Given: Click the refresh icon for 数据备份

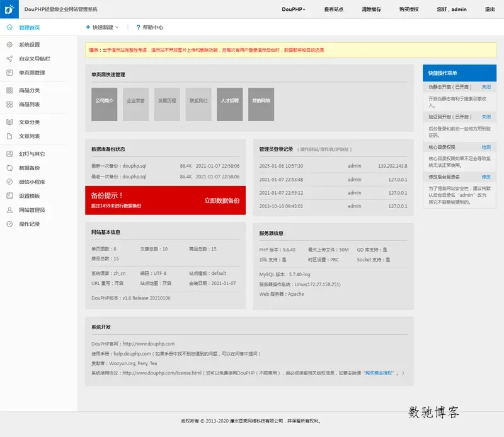Looking at the screenshot, I should pos(9,168).
